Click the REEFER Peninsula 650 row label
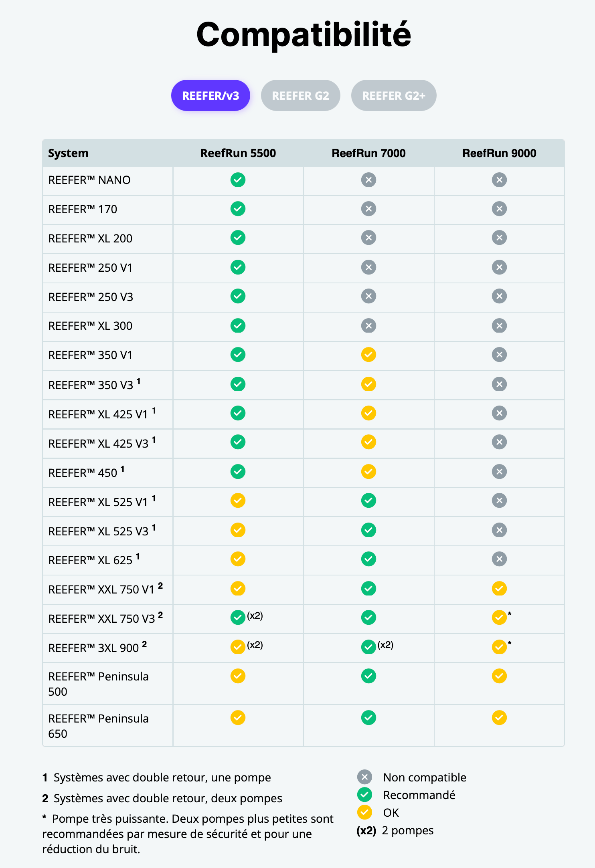This screenshot has height=868, width=595. [x=98, y=726]
